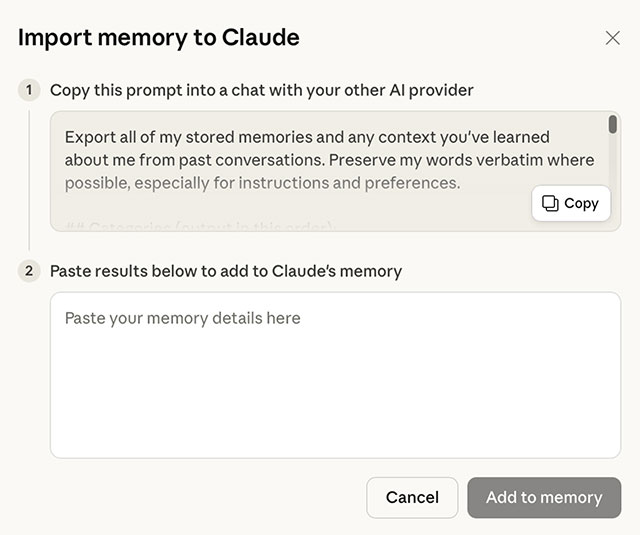Screen dimensions: 640x535
Task: Close the Import memory dialog
Action: (613, 38)
